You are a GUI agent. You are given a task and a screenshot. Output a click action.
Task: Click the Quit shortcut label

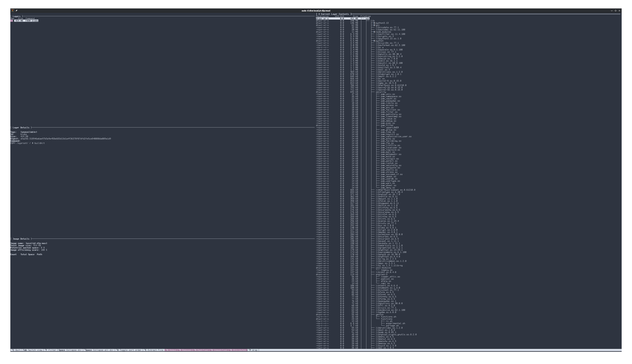16,350
